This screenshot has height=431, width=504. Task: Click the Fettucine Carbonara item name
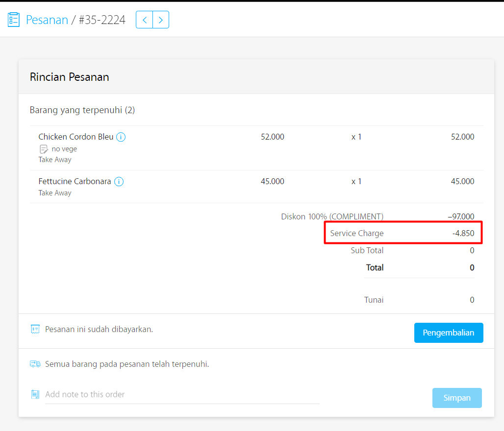[75, 182]
